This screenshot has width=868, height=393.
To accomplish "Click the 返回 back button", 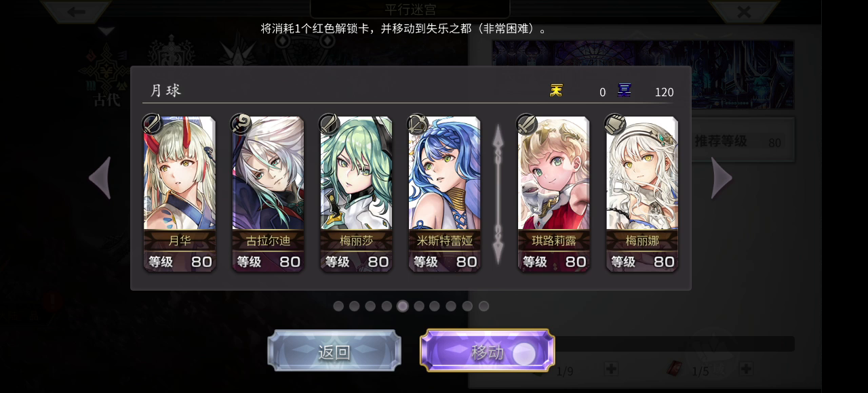I will pyautogui.click(x=334, y=351).
